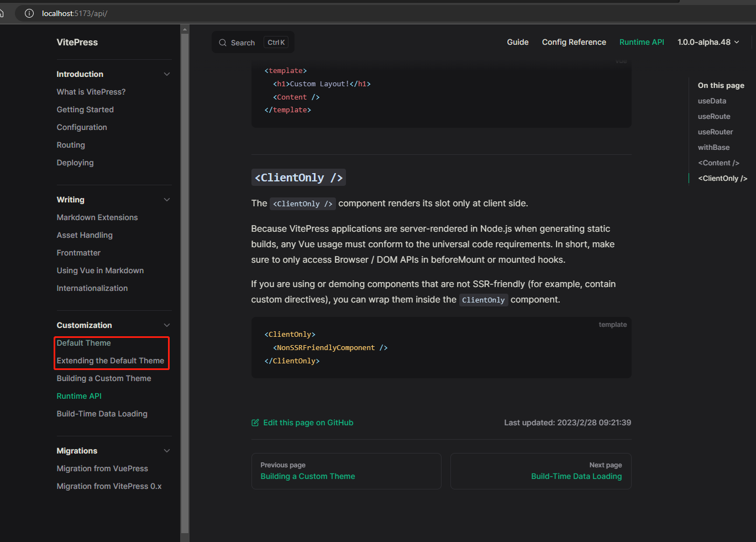Image resolution: width=756 pixels, height=542 pixels.
Task: Collapse the Introduction section in the sidebar
Action: (167, 74)
